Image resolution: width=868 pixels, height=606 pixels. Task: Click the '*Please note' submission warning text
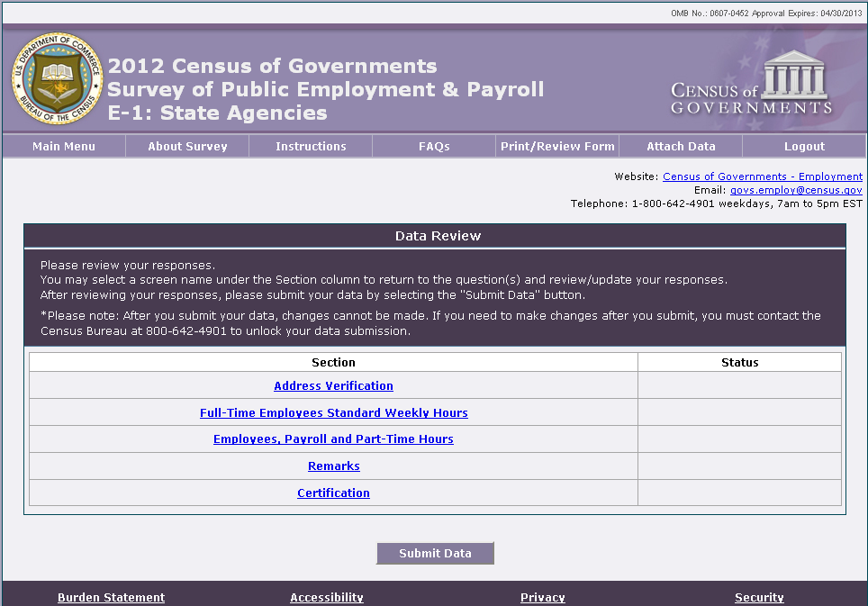[x=430, y=323]
